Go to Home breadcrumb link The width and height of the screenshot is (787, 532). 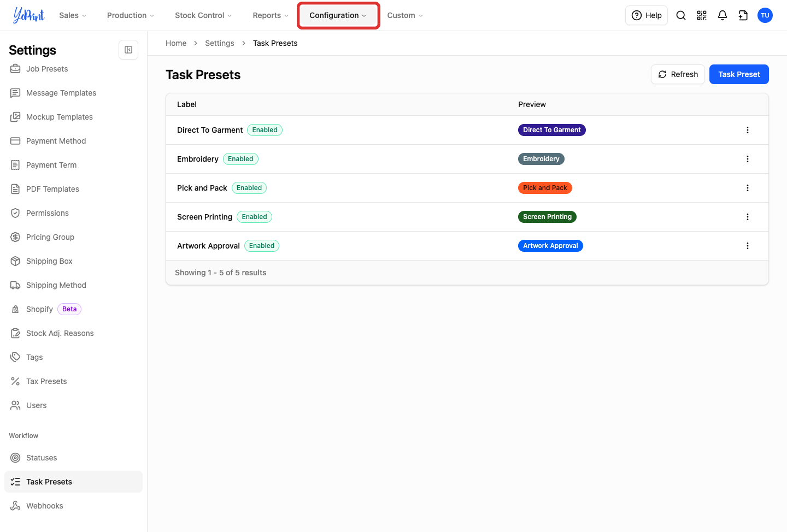(x=176, y=43)
